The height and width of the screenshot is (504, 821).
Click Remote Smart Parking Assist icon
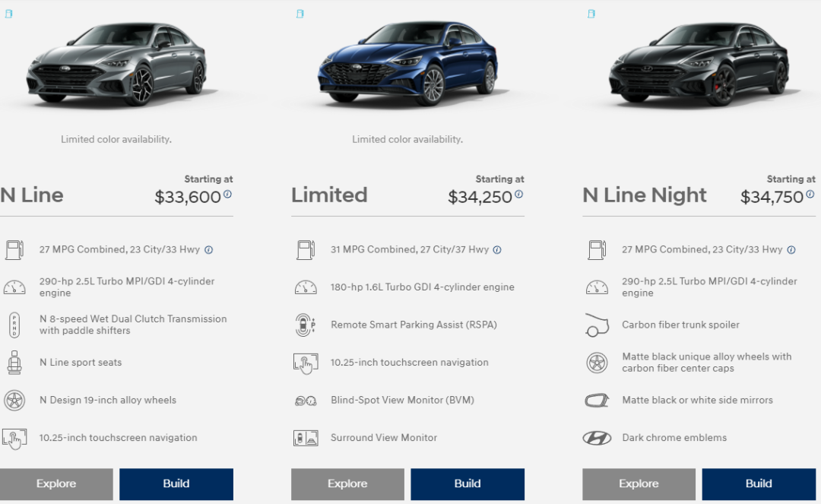(306, 325)
